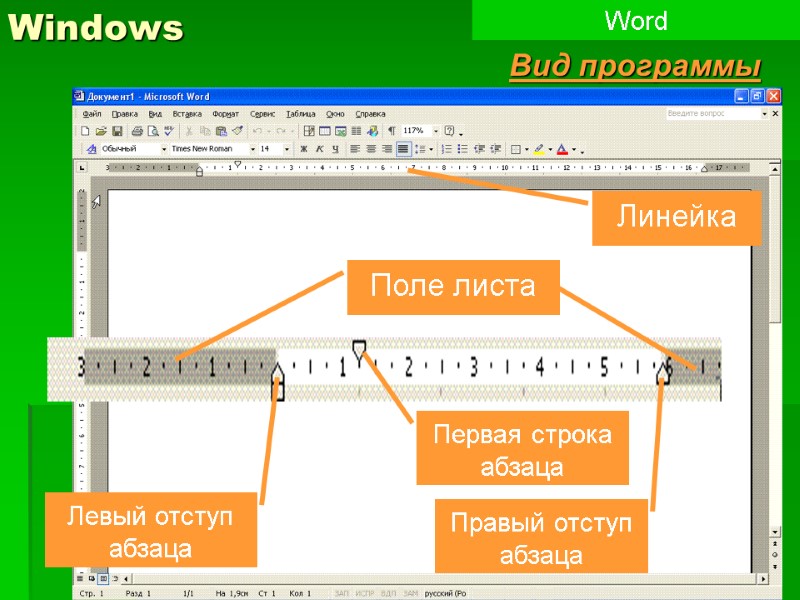
Task: Switch to Print Layout view button
Action: [103, 579]
